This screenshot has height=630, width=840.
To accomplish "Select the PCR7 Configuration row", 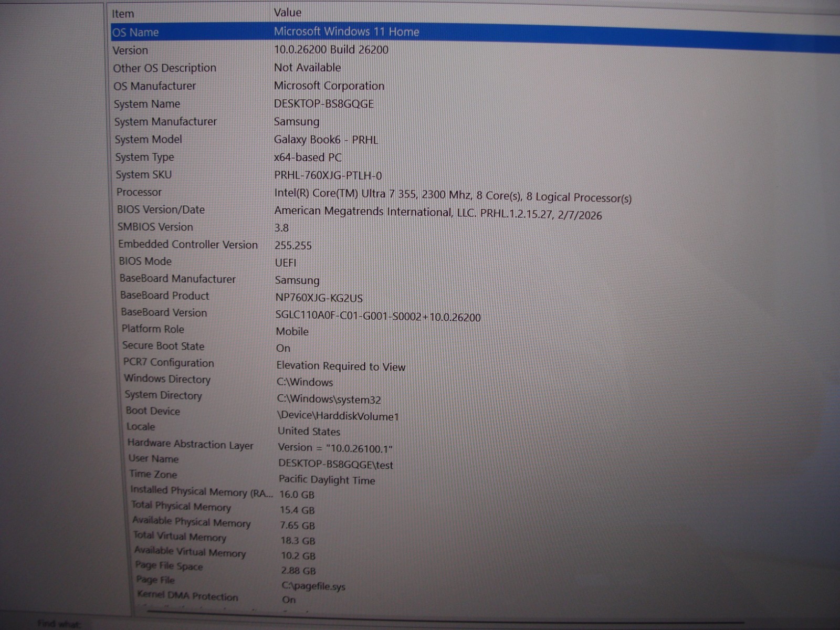I will (x=169, y=363).
